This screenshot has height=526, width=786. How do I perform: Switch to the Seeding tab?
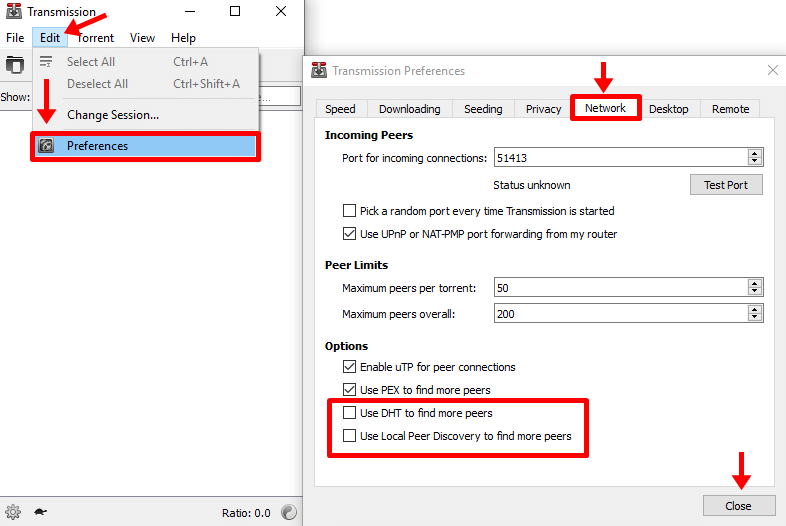click(x=483, y=109)
